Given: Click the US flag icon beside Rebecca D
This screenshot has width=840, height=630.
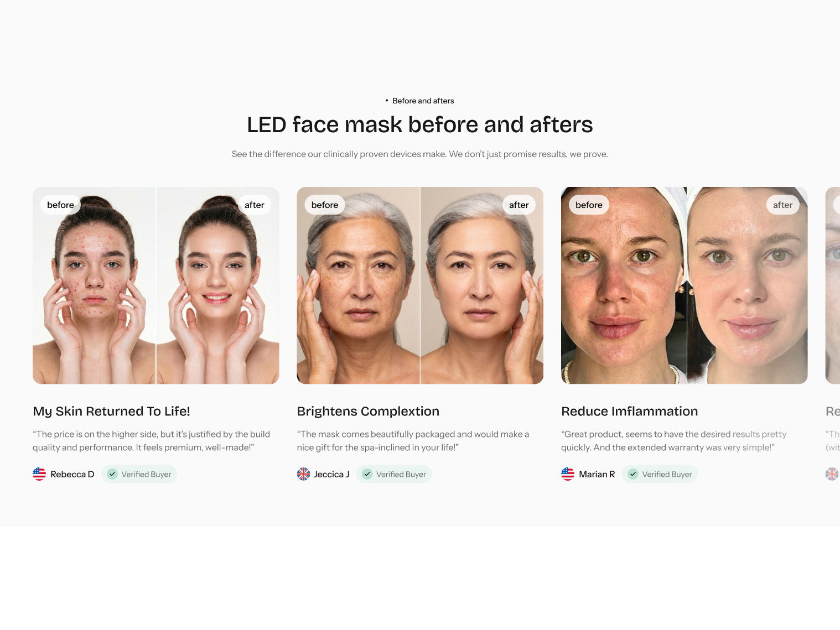Looking at the screenshot, I should pyautogui.click(x=39, y=474).
